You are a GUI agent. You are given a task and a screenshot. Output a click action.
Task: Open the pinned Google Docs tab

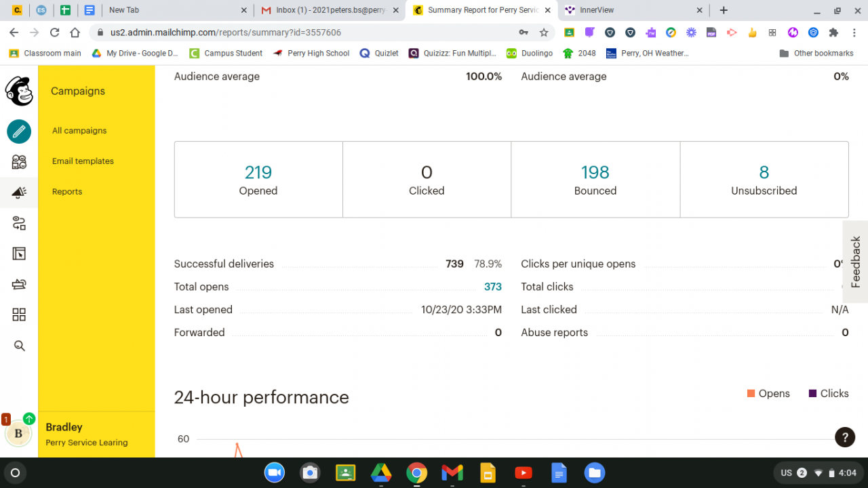tap(89, 10)
